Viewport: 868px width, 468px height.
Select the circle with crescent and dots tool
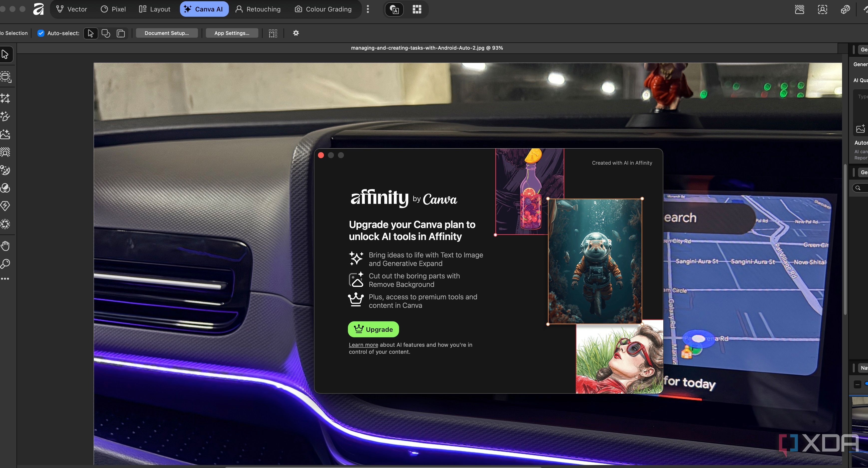point(5,170)
